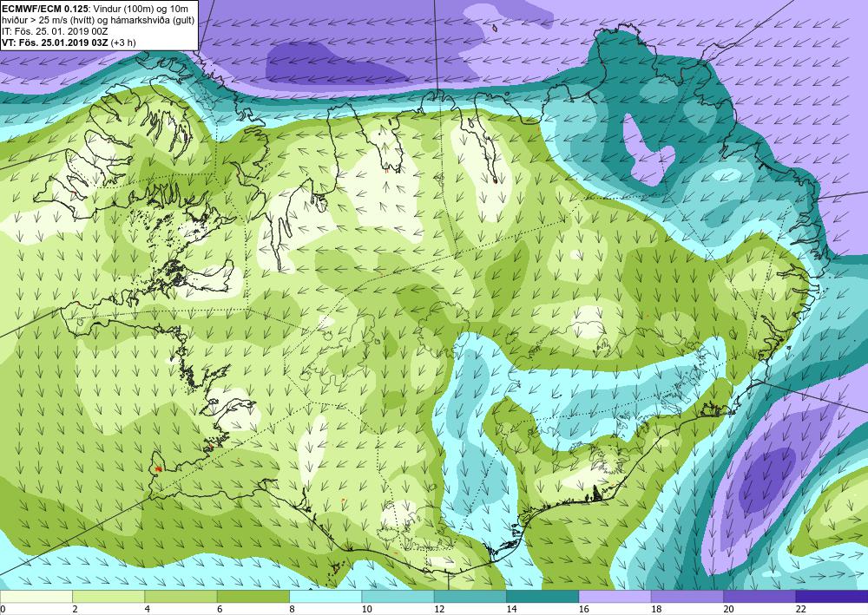The height and width of the screenshot is (615, 868).
Task: Click the dark purple legend swatch above 22
Action: coord(832,596)
